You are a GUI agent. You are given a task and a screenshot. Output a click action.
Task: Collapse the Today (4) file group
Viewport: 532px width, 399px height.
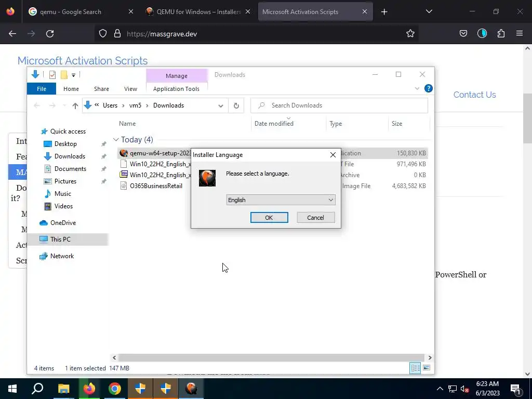[x=116, y=139]
